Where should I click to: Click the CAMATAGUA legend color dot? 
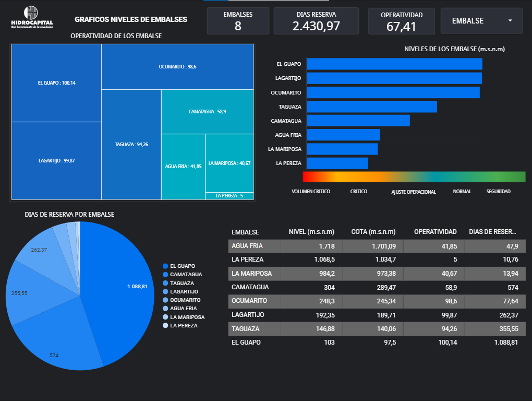click(165, 275)
